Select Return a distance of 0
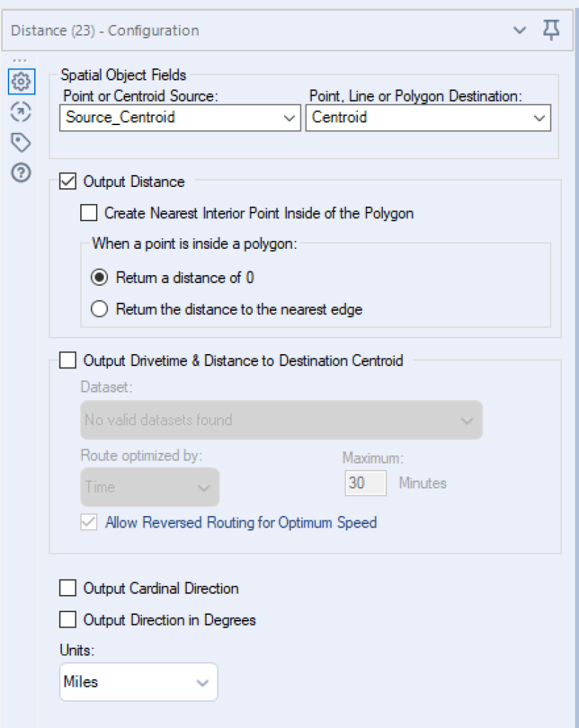This screenshot has height=728, width=579. 100,278
